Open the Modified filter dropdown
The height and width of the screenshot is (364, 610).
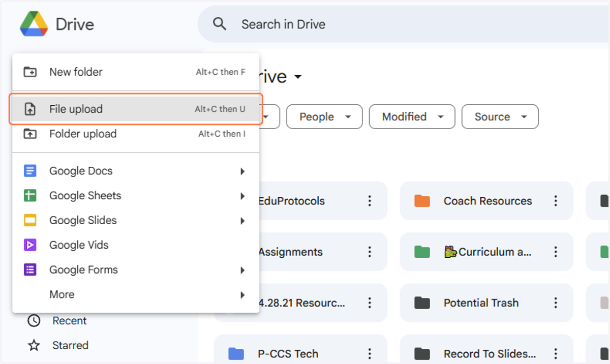(x=412, y=116)
